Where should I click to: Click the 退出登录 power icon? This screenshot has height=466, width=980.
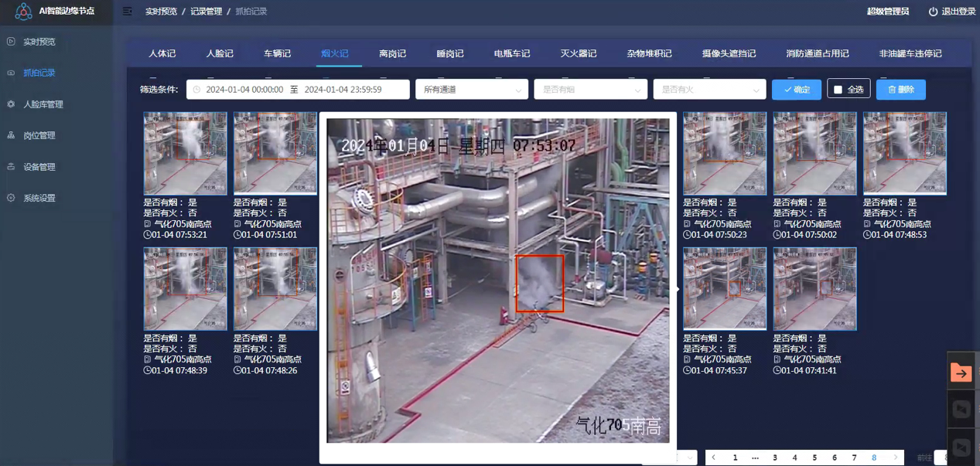pyautogui.click(x=933, y=12)
